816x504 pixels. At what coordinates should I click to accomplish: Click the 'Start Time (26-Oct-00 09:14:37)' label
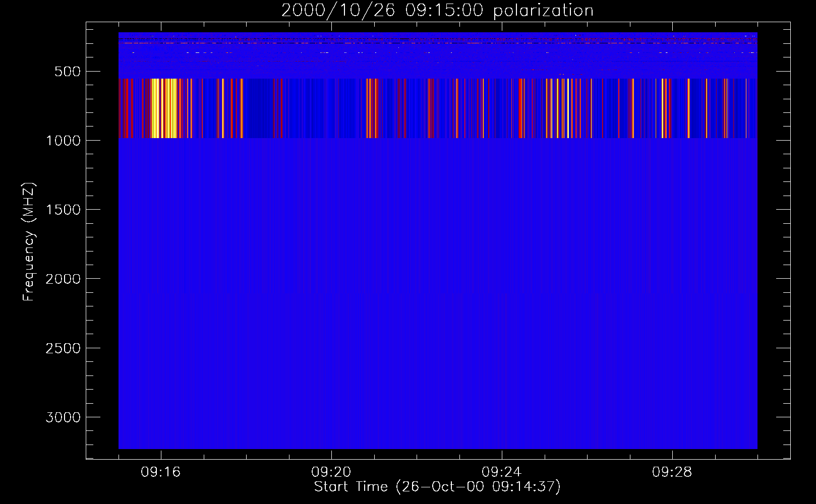pyautogui.click(x=437, y=487)
